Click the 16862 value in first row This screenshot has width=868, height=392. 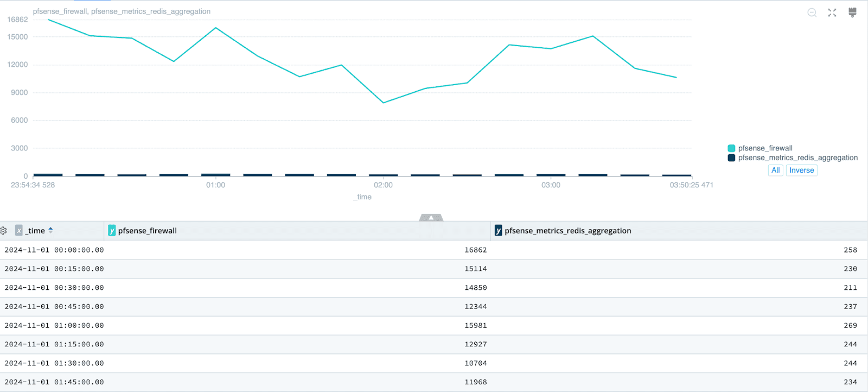click(x=475, y=250)
